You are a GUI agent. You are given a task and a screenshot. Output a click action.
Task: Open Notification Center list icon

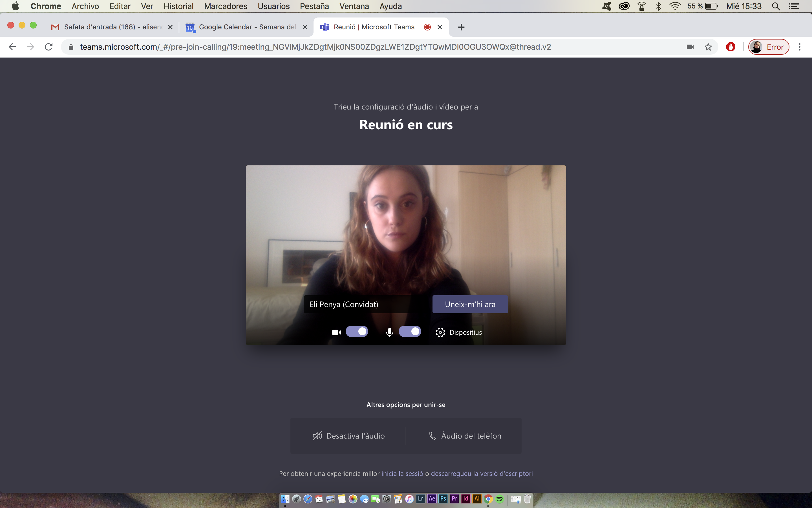coord(794,6)
